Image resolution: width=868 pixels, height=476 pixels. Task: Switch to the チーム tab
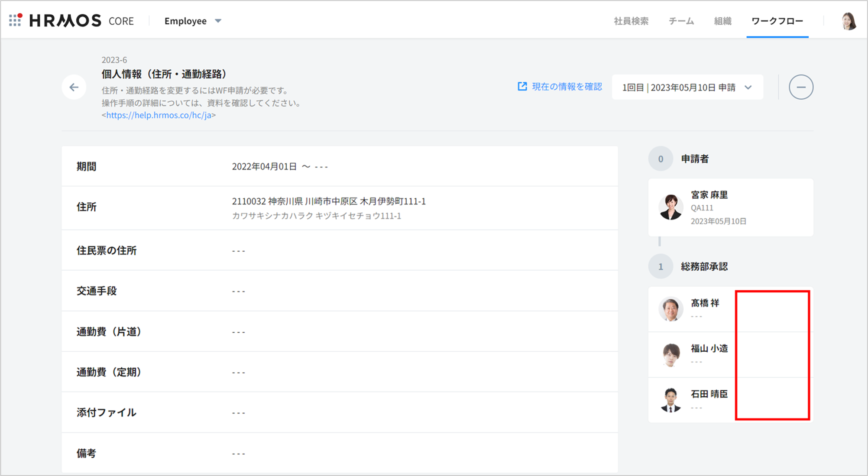point(681,21)
